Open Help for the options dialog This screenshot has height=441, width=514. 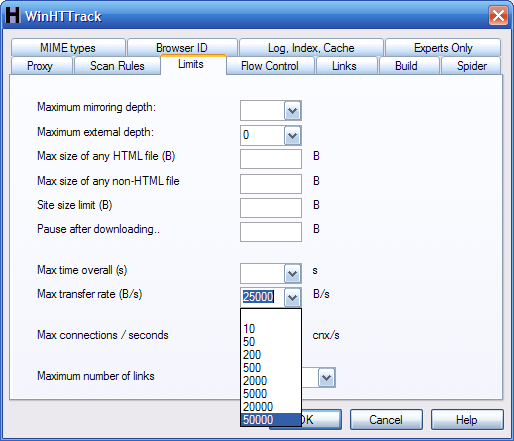[x=467, y=420]
